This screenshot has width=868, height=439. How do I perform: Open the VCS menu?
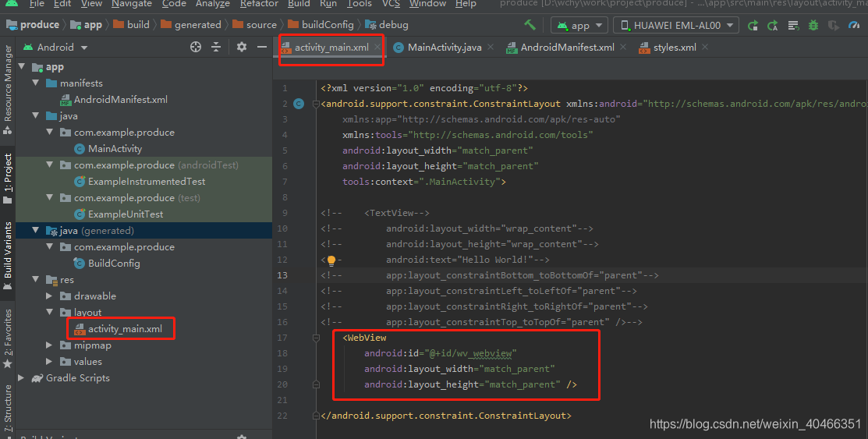click(x=391, y=4)
